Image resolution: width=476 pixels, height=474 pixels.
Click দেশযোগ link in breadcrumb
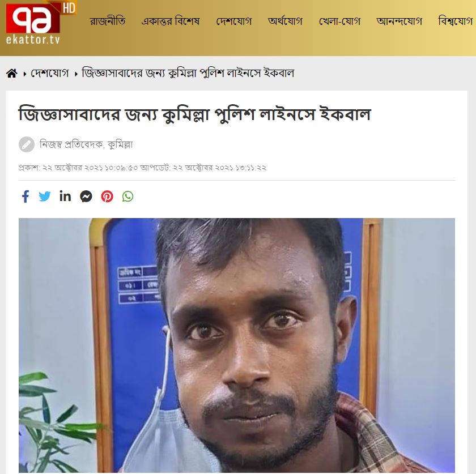(50, 73)
